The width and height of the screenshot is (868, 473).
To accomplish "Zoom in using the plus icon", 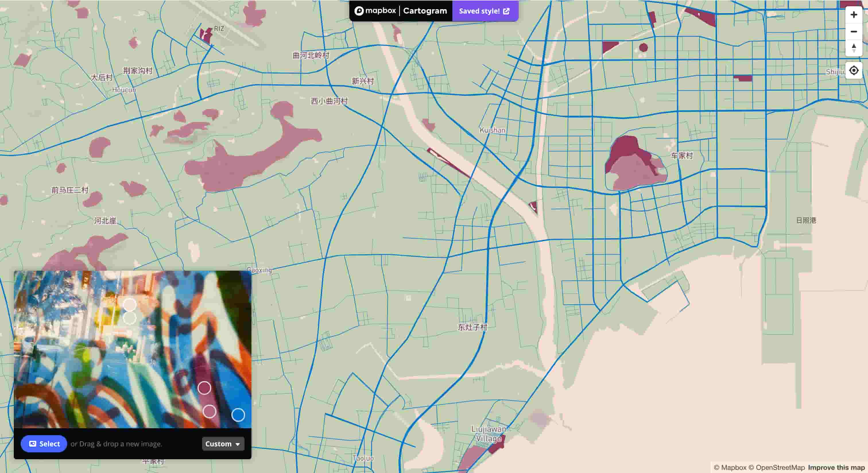I will (854, 14).
